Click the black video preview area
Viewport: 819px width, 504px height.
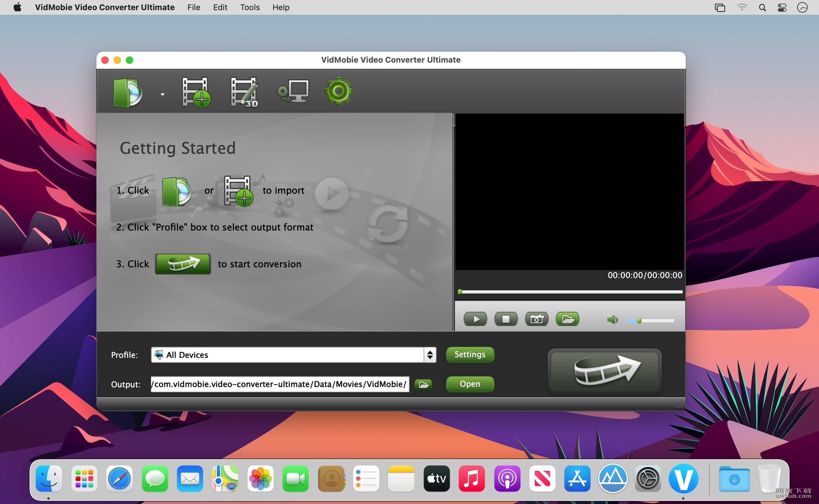pos(570,192)
